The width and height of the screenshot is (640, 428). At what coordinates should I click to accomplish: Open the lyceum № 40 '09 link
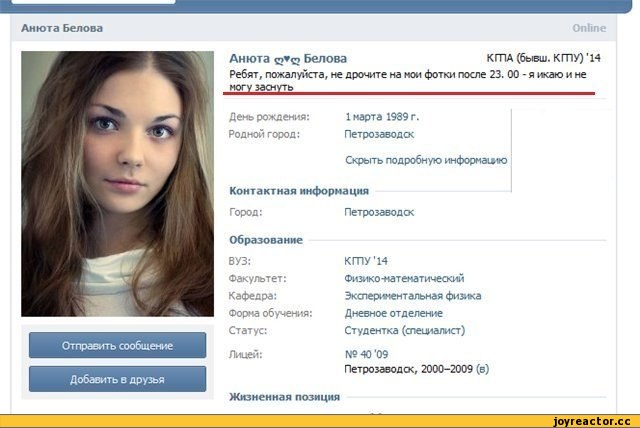tap(367, 354)
